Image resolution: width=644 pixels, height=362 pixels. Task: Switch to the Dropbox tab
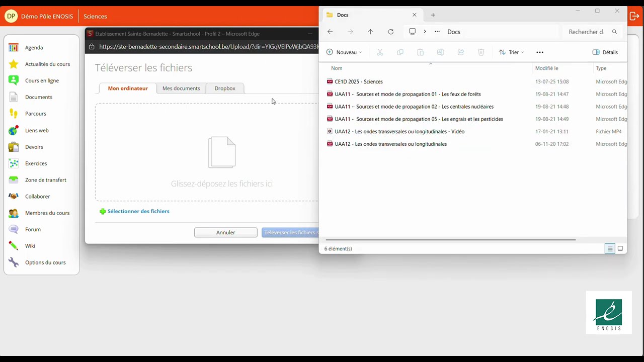(225, 88)
